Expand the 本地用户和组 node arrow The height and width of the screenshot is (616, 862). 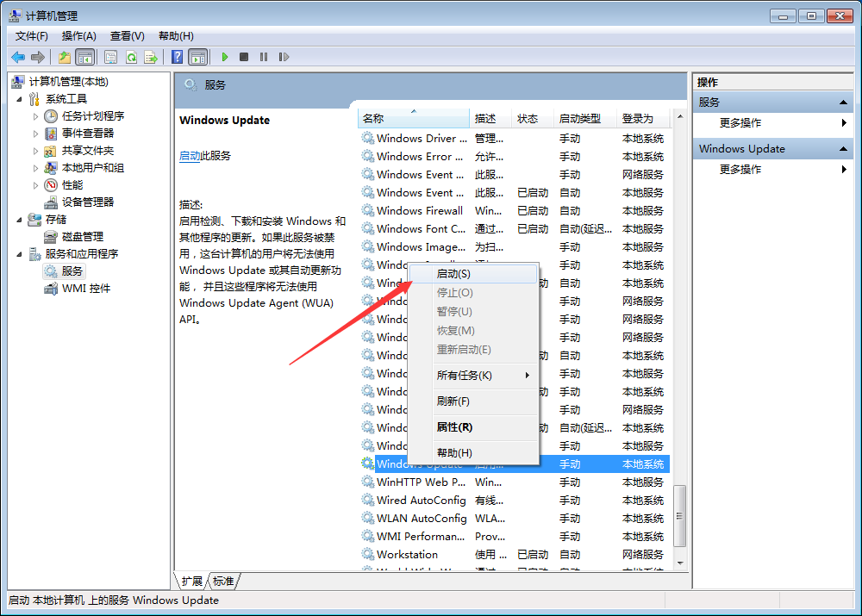(x=35, y=168)
